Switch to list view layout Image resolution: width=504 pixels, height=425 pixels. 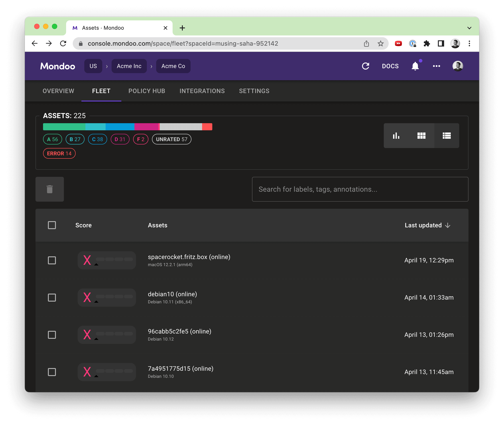446,135
